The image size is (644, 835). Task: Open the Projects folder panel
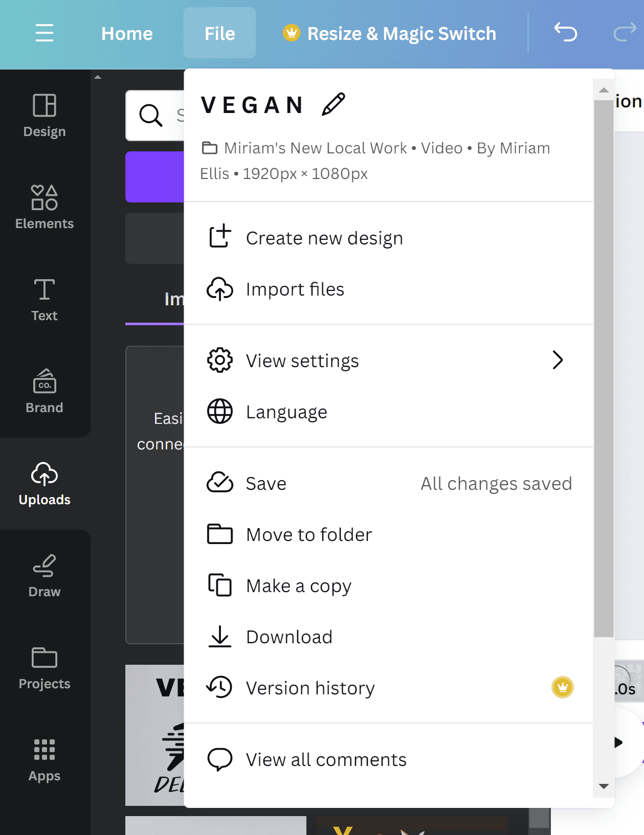click(x=45, y=667)
